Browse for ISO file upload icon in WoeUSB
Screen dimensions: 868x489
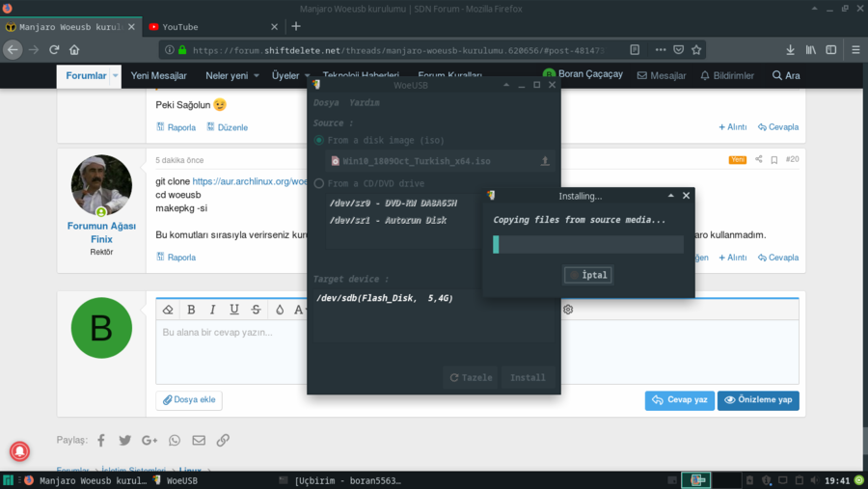545,161
